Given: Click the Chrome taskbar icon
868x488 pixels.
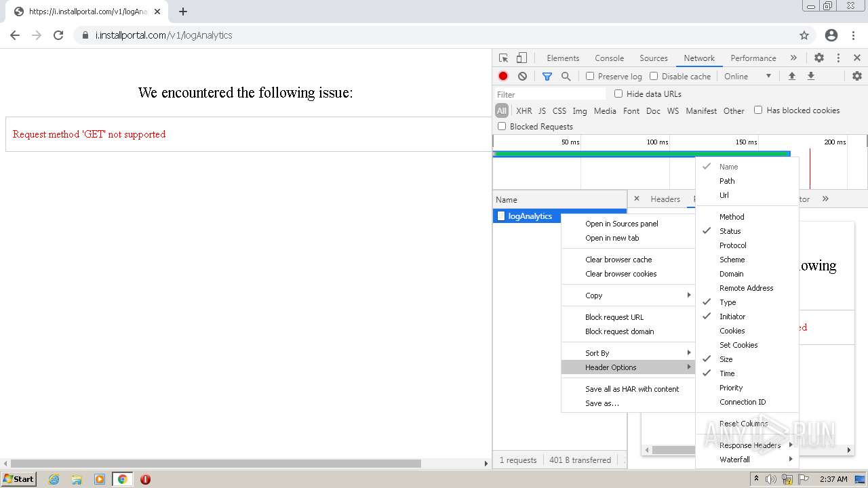Looking at the screenshot, I should [123, 479].
